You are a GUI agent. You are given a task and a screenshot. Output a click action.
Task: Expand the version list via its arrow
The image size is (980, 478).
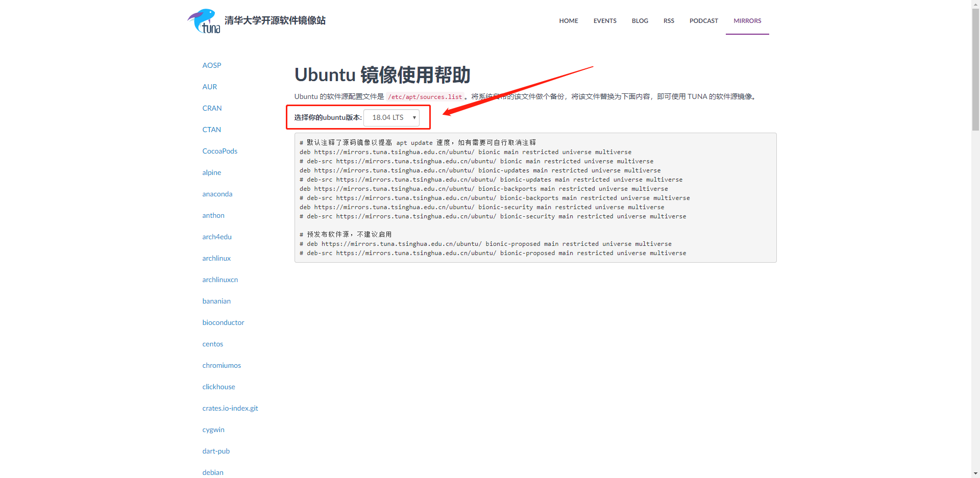click(413, 117)
